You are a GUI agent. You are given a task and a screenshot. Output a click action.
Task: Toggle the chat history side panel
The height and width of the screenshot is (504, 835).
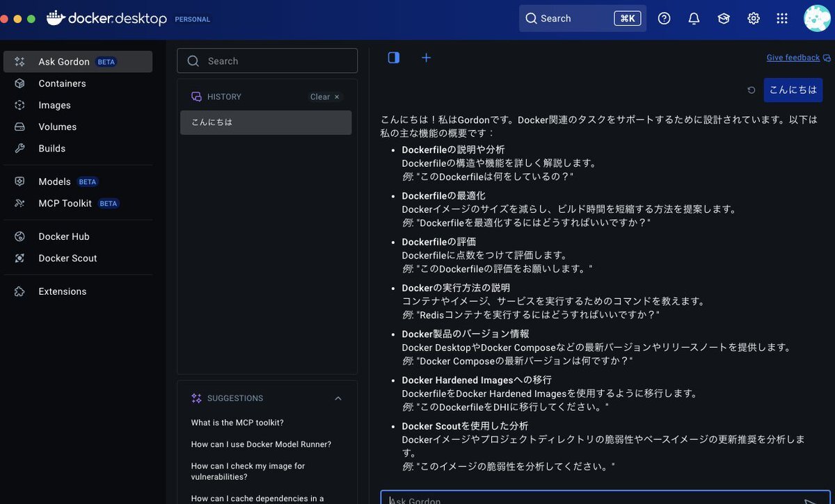coord(394,58)
